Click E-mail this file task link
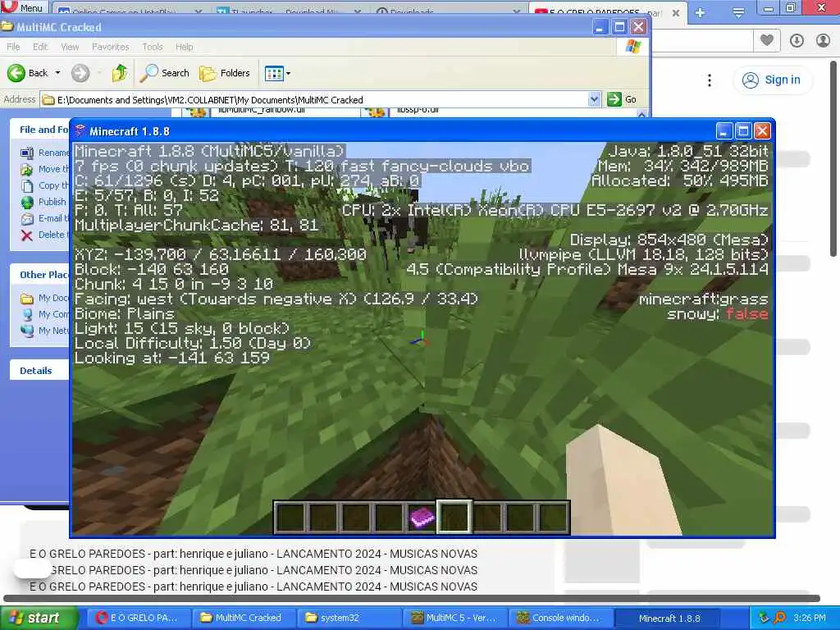This screenshot has width=840, height=630. [x=45, y=218]
